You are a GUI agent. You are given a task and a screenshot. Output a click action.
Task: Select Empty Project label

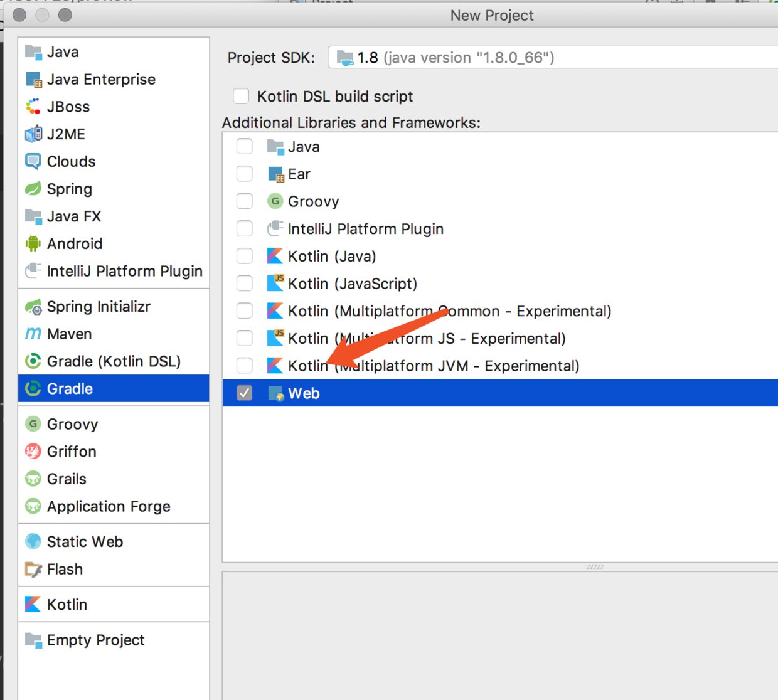(95, 640)
